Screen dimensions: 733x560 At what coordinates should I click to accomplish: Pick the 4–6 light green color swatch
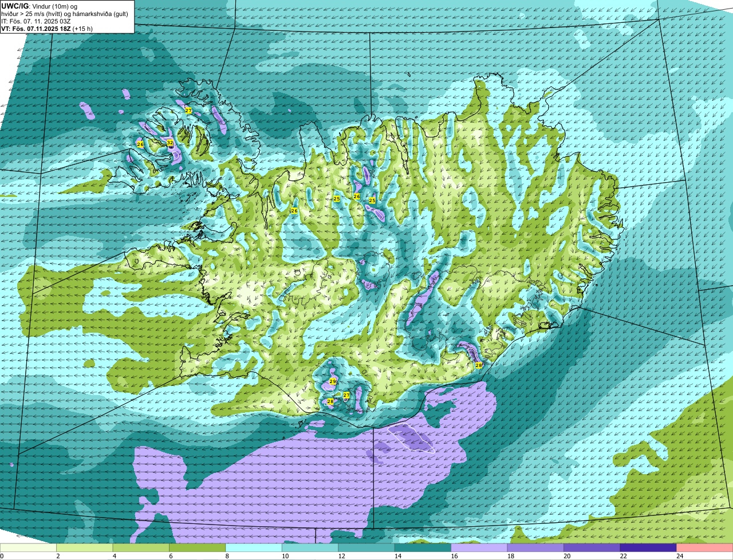[x=142, y=548]
